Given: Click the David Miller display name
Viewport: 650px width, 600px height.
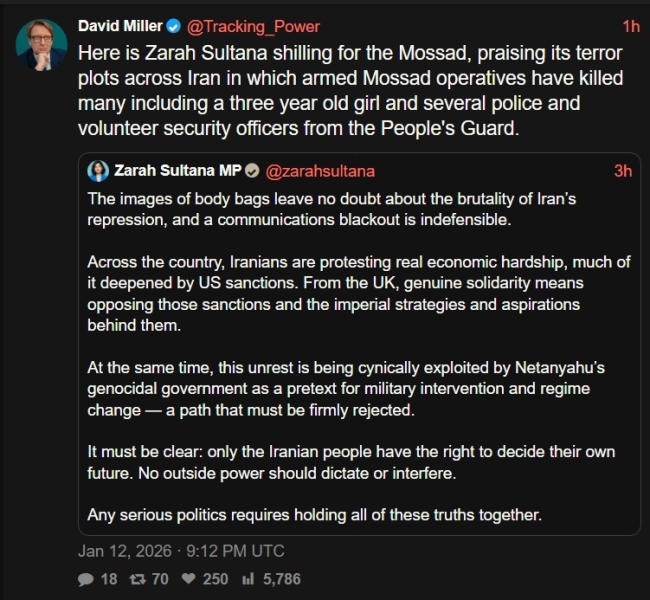Looking at the screenshot, I should tap(119, 26).
